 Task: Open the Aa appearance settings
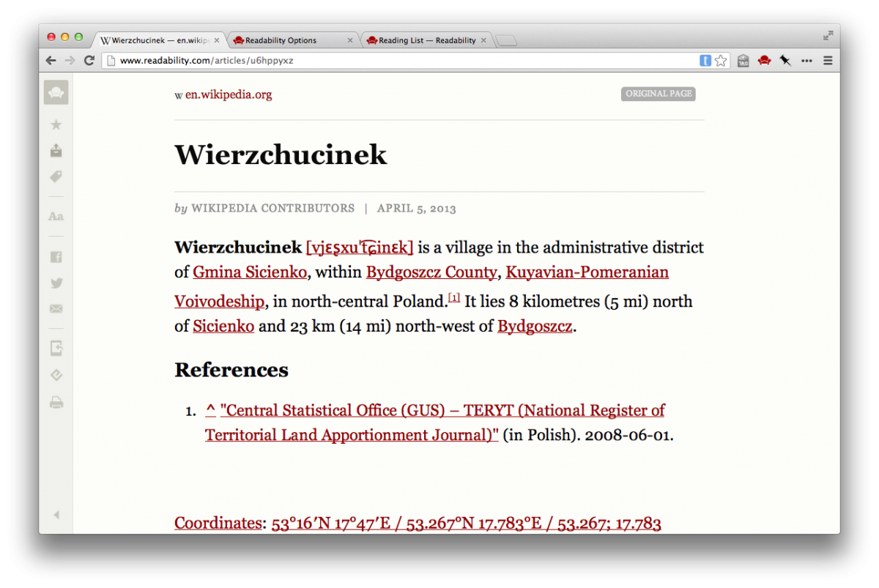[x=56, y=217]
